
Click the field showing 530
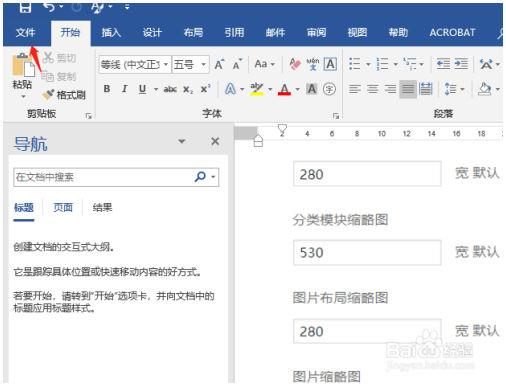coord(367,253)
